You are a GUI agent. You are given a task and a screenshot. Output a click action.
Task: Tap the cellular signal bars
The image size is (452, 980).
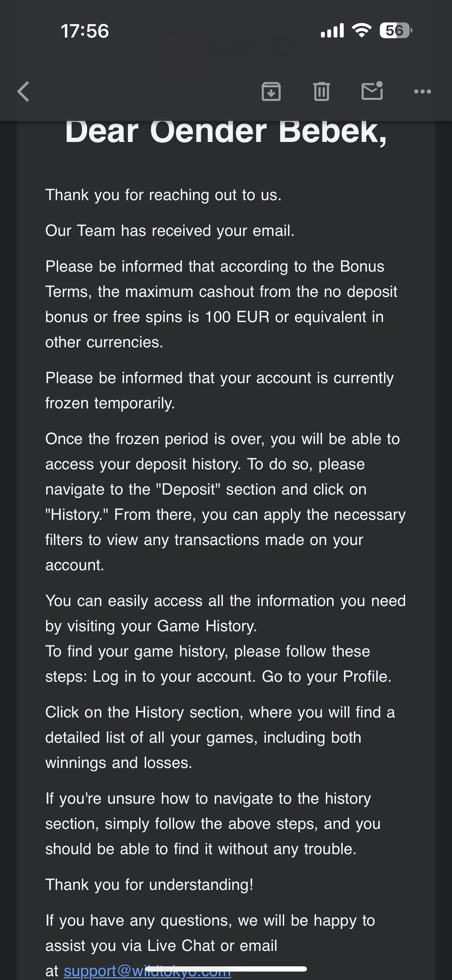[x=332, y=30]
